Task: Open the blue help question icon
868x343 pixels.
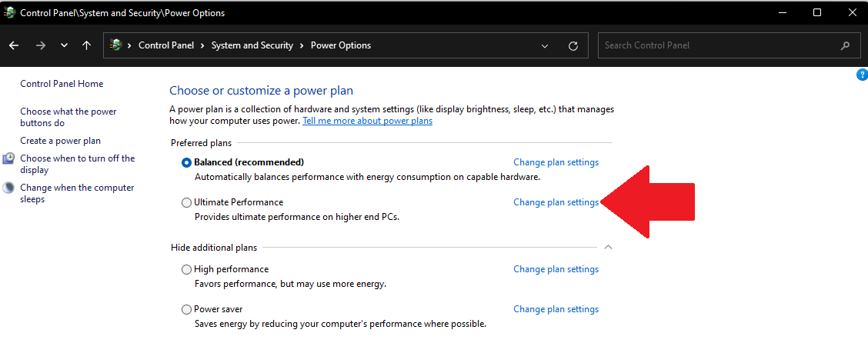Action: point(862,75)
